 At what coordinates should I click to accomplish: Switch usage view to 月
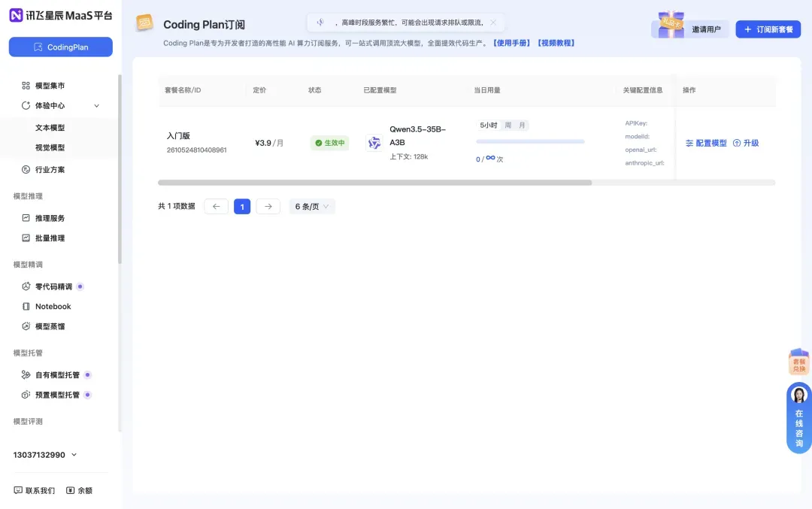point(522,125)
